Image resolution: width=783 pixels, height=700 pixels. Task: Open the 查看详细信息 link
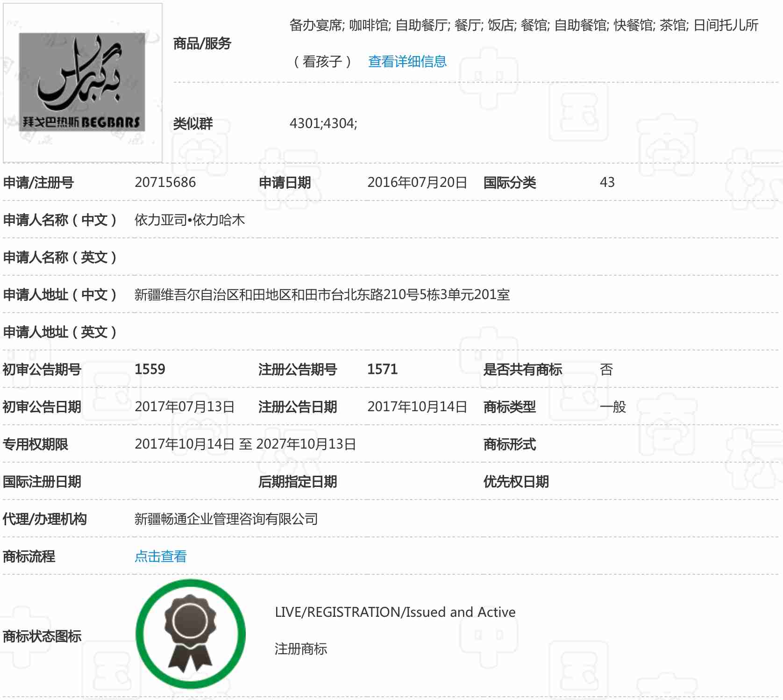coord(407,62)
